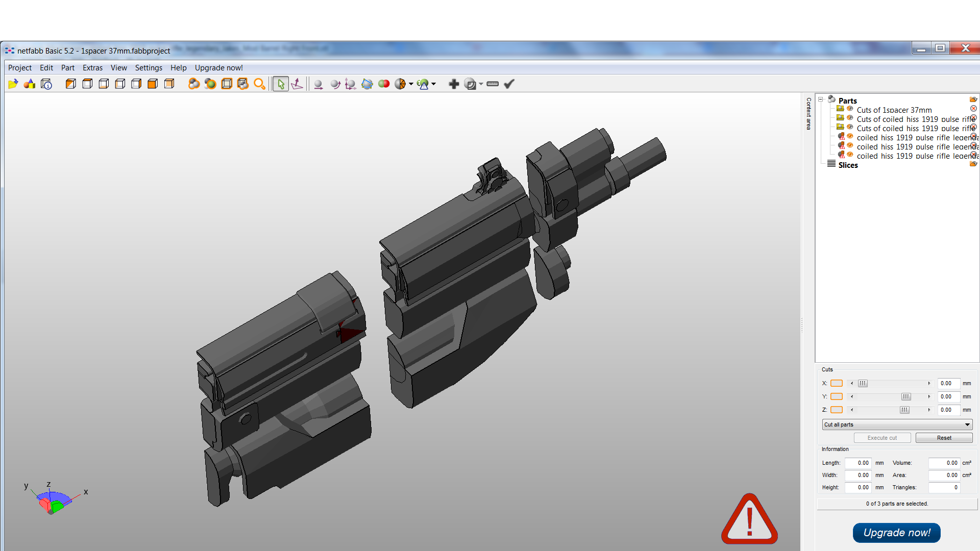Viewport: 980px width, 551px height.
Task: Click the Reset button in Cuts
Action: [x=944, y=438]
